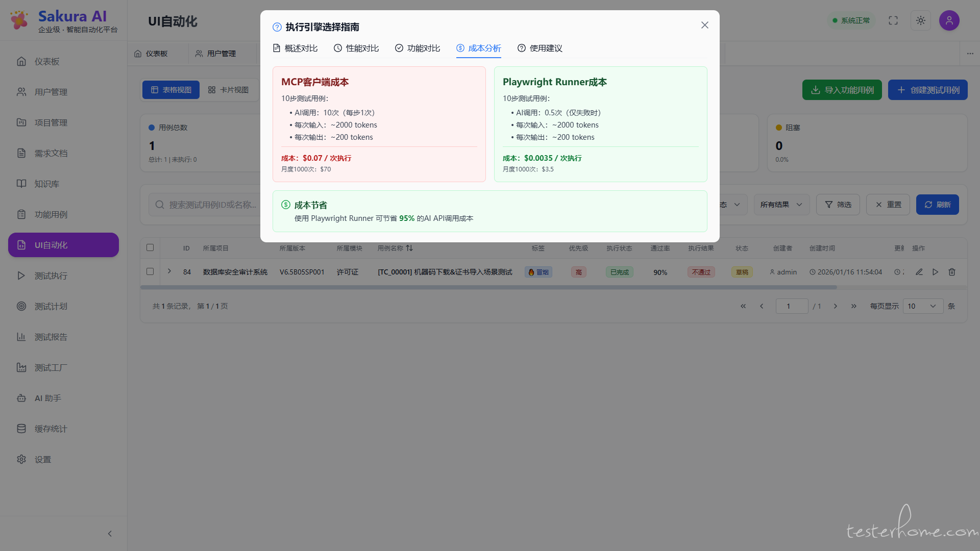Check the select-all checkbox in table header
The width and height of the screenshot is (980, 551).
click(150, 247)
